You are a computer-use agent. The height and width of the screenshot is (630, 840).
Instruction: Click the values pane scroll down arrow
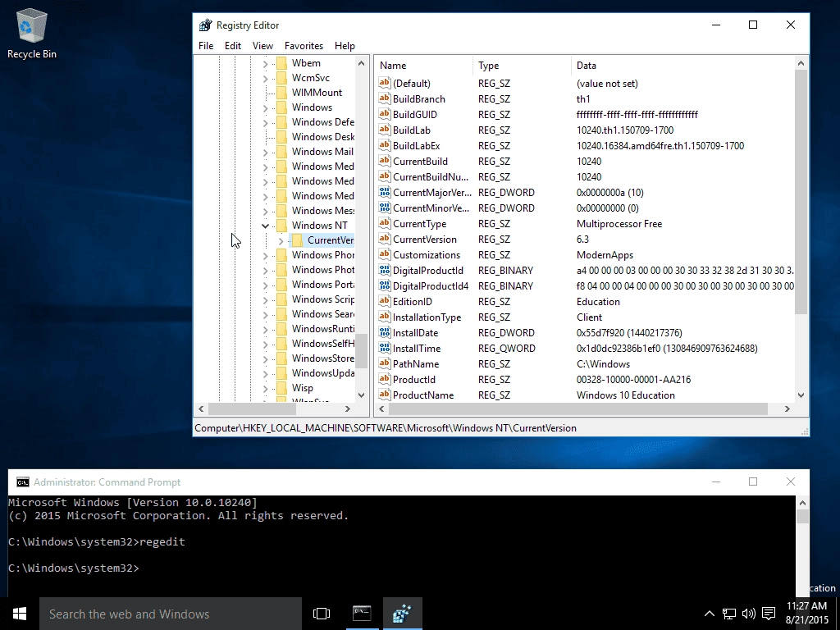click(801, 395)
